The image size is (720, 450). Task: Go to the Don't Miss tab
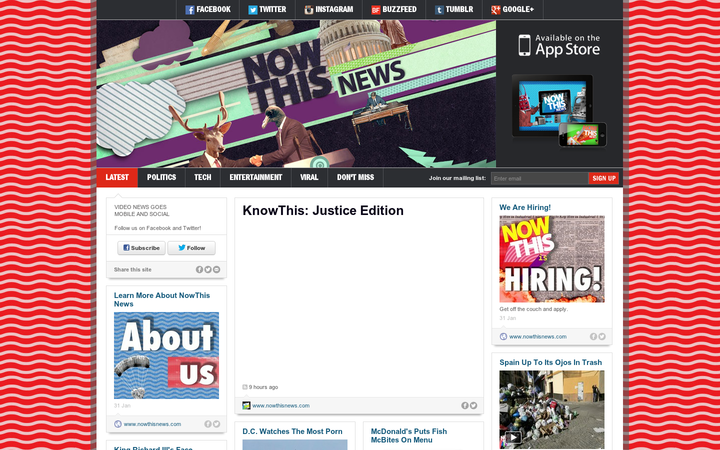pyautogui.click(x=355, y=177)
